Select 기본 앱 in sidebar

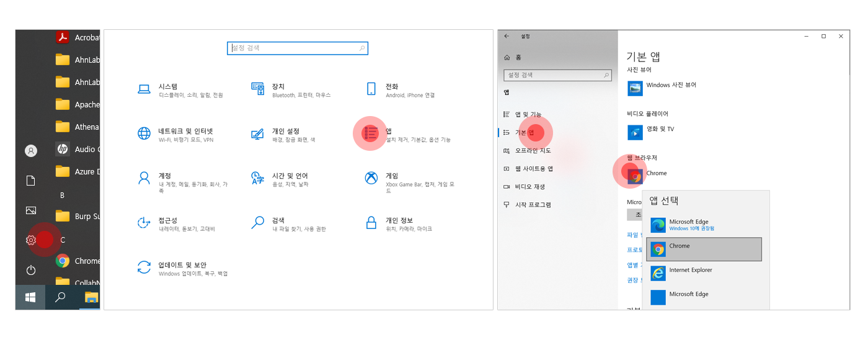[520, 132]
